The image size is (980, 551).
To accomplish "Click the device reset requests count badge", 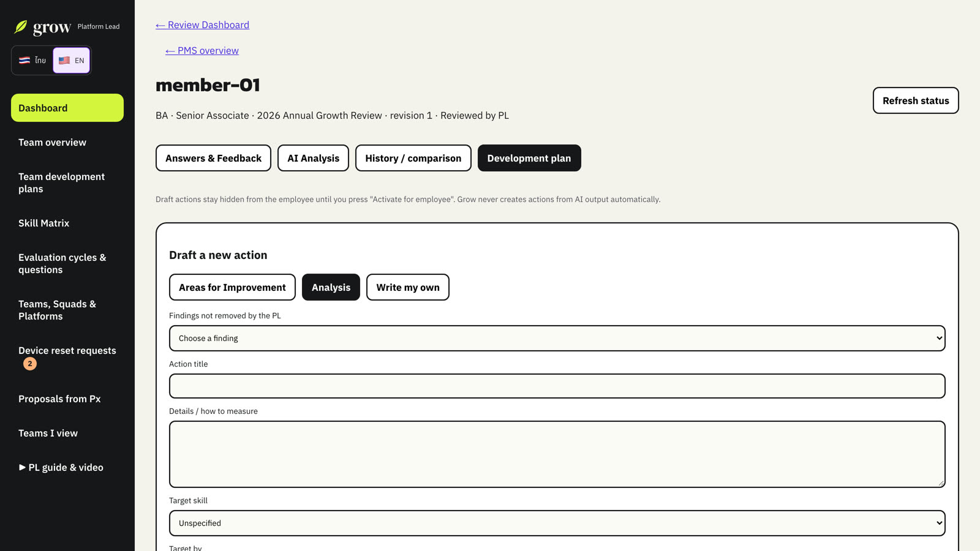I will point(30,364).
